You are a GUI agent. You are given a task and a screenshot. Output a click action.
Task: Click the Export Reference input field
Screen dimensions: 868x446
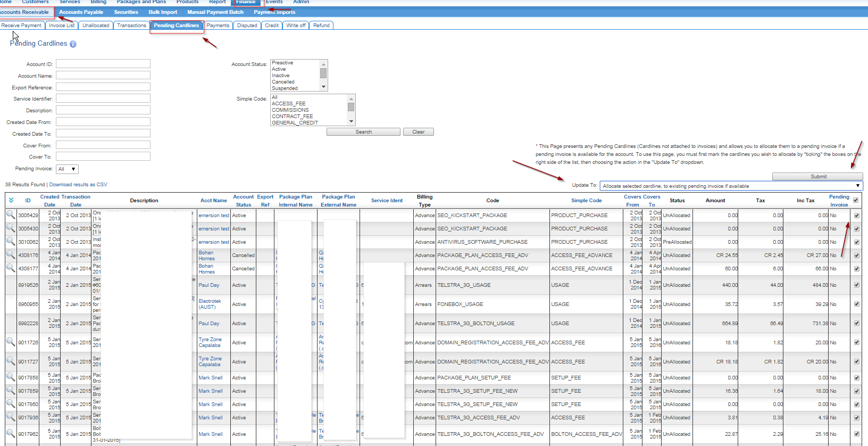click(103, 87)
